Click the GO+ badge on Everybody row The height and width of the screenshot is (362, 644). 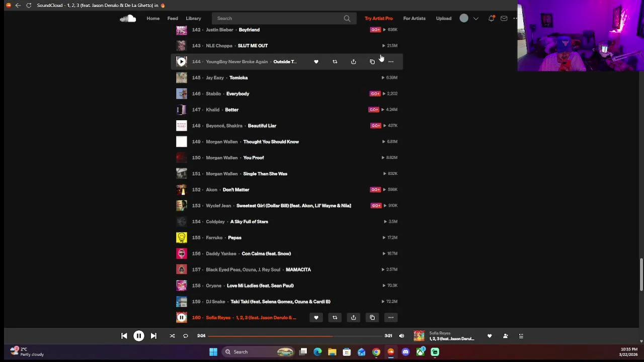(x=375, y=94)
